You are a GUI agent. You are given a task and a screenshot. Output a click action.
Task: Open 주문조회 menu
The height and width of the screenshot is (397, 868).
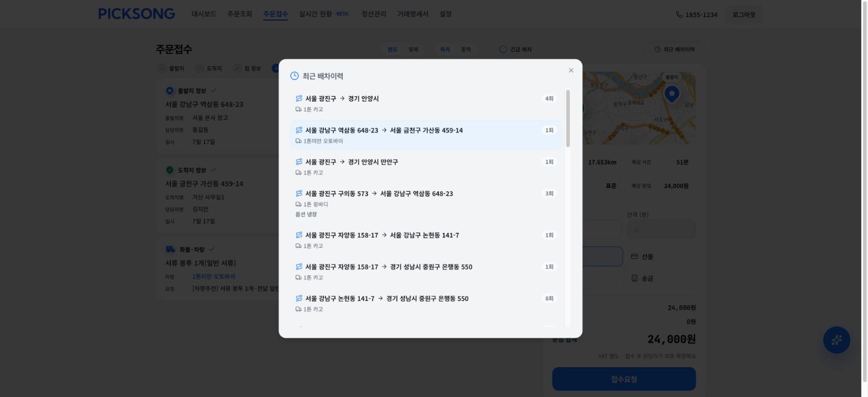click(x=240, y=14)
